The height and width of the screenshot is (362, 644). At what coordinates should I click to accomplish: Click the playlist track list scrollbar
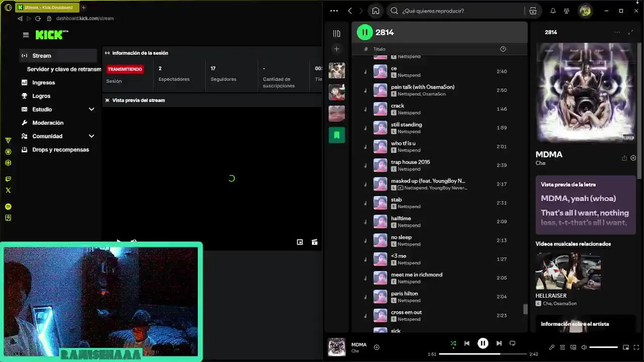(525, 309)
